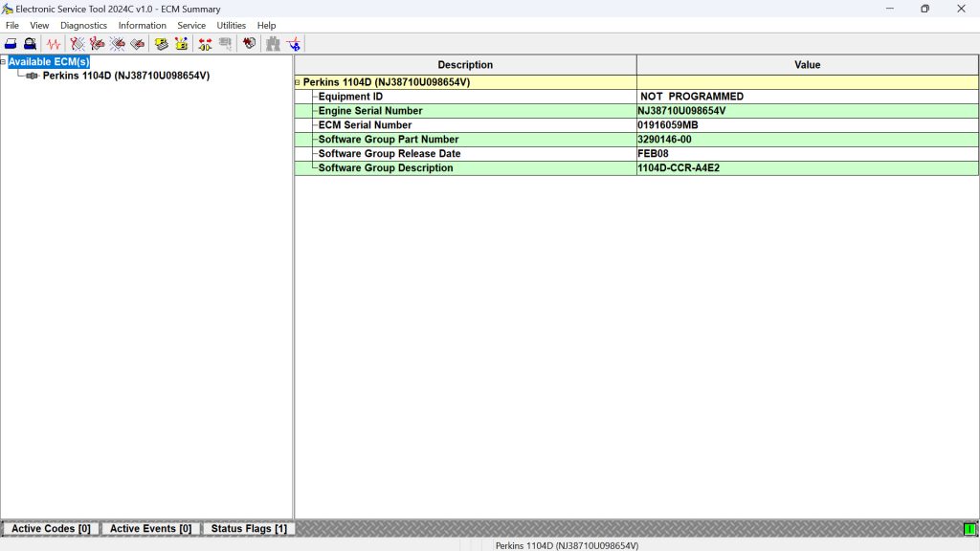Click the red swap arrows ECM selector icon
The image size is (980, 551).
pos(205,43)
